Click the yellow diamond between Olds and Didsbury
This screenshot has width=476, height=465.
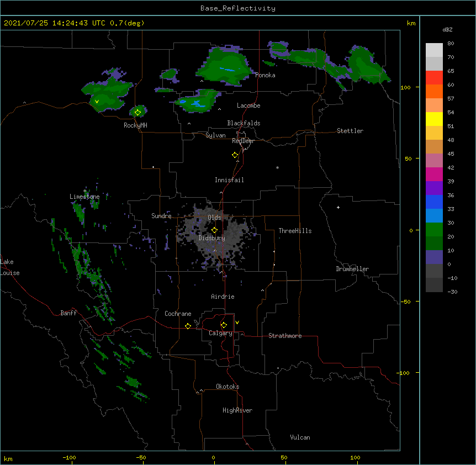214,230
